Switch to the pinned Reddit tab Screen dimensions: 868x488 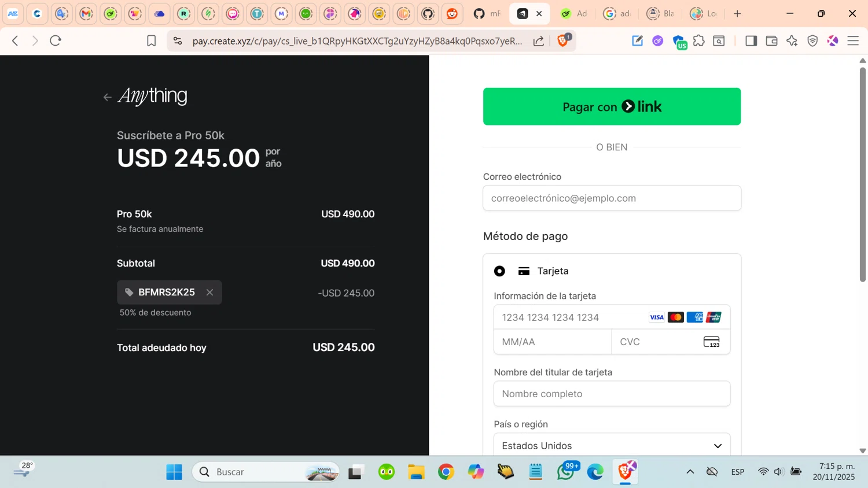pyautogui.click(x=452, y=13)
